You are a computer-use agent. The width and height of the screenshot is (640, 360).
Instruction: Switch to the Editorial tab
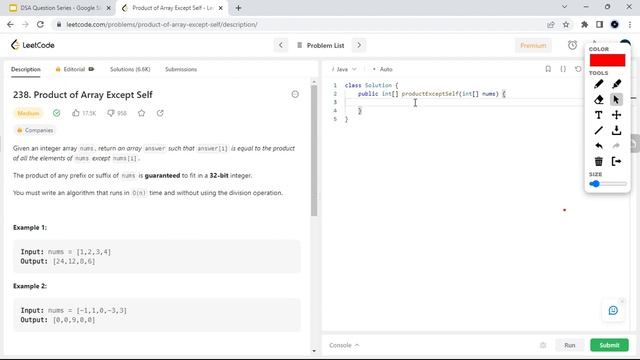tap(74, 69)
